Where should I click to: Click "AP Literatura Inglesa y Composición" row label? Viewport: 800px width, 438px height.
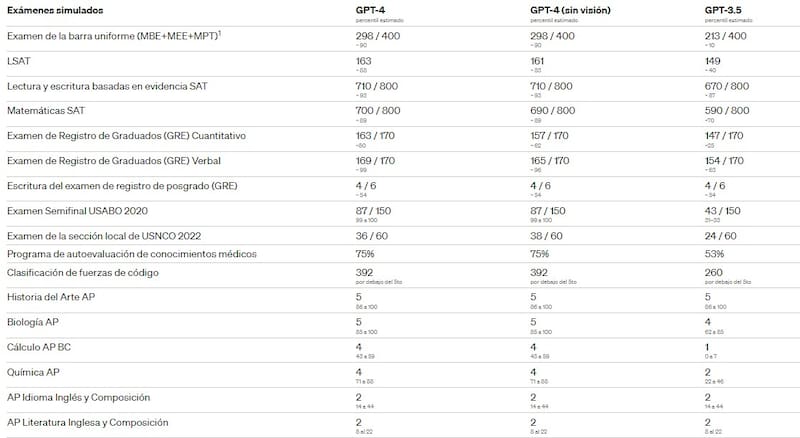[87, 423]
